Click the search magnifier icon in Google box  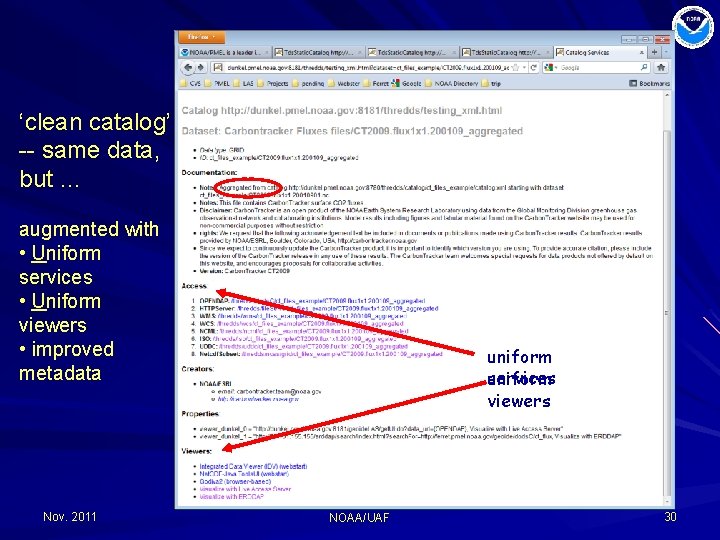[644, 68]
